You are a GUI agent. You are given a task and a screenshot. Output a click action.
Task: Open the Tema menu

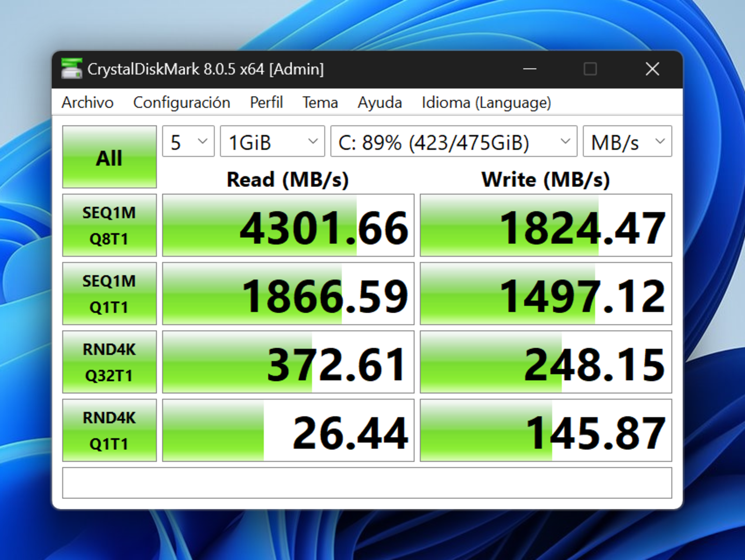pos(320,102)
